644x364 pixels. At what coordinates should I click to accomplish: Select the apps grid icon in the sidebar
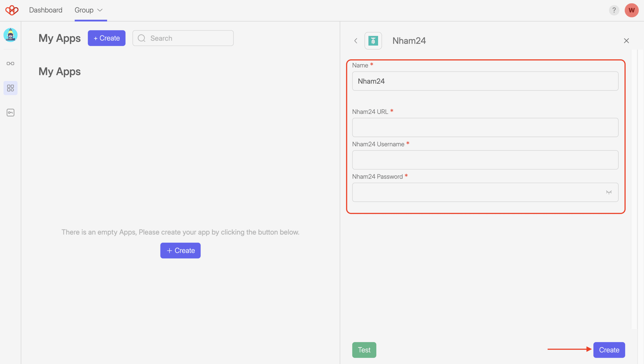(11, 88)
